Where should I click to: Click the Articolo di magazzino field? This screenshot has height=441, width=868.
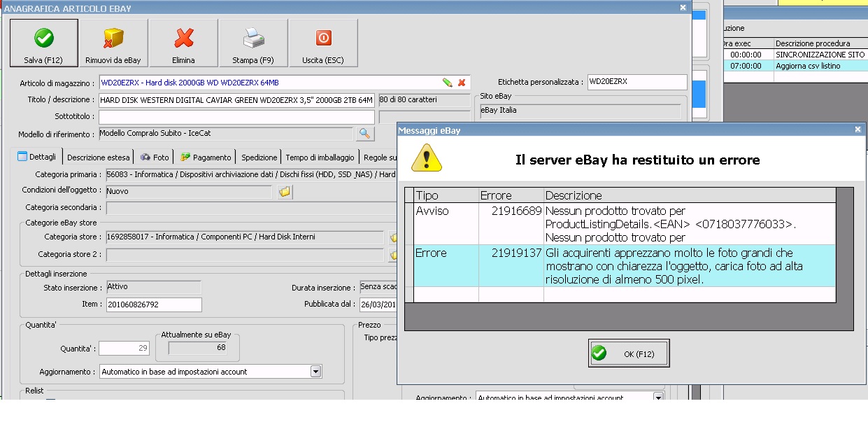pyautogui.click(x=284, y=83)
